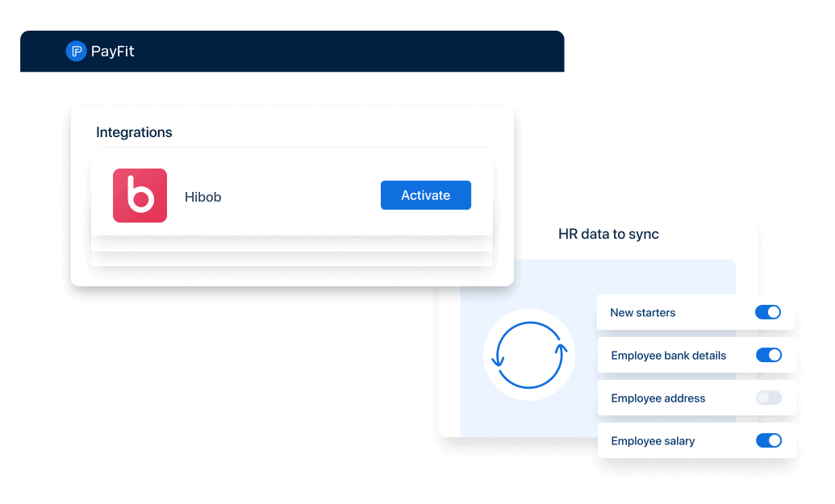The width and height of the screenshot is (835, 504).
Task: Click the Integrations heading
Action: [x=134, y=132]
